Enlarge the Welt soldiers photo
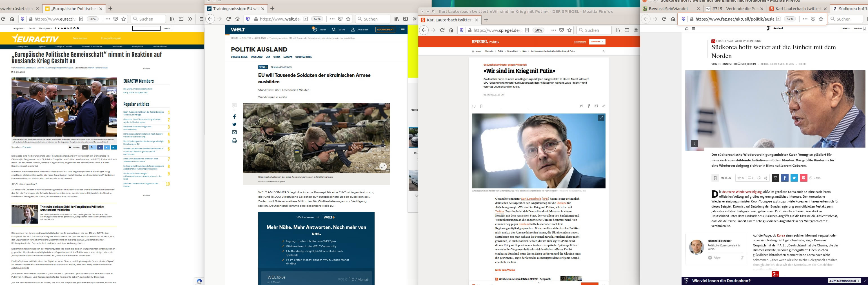The image size is (868, 285). point(383,166)
